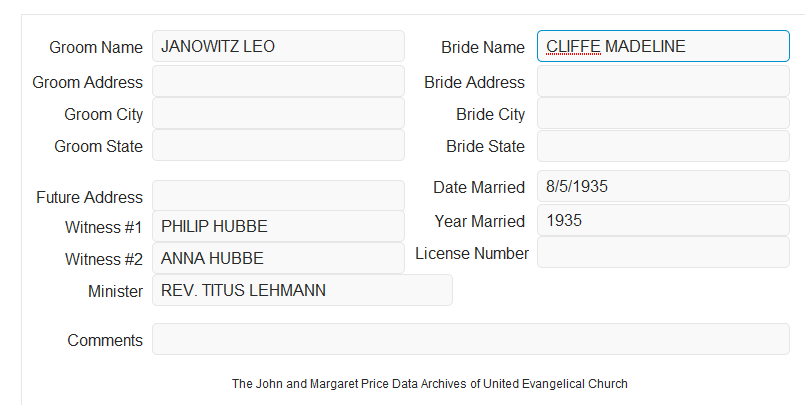Focus Witness #2 field ANNA HUBBE
805x405 pixels.
click(278, 258)
